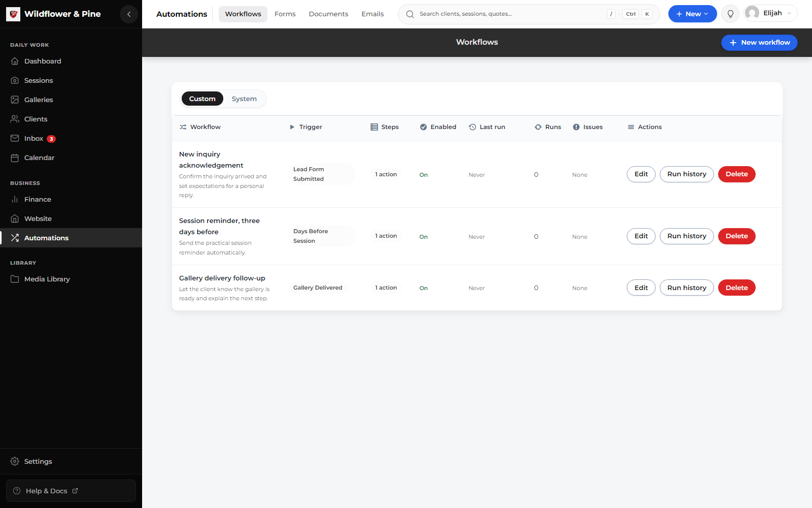This screenshot has width=812, height=508.
Task: Open the Media Library
Action: (71, 279)
